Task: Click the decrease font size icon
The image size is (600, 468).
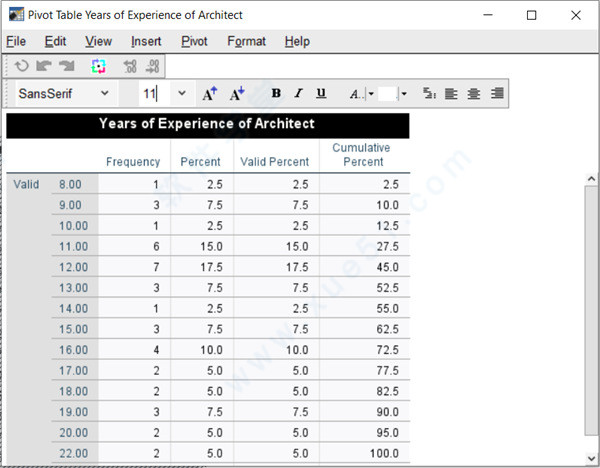Action: pyautogui.click(x=237, y=94)
